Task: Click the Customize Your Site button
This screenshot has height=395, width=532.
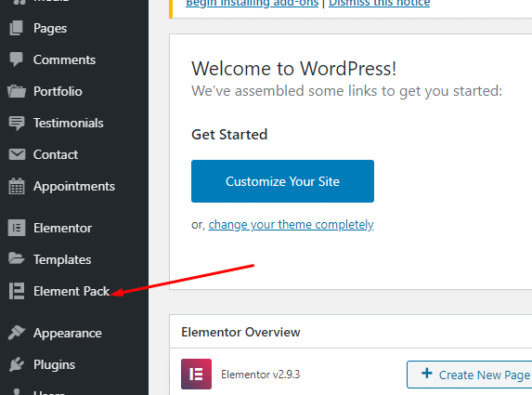Action: click(x=282, y=181)
